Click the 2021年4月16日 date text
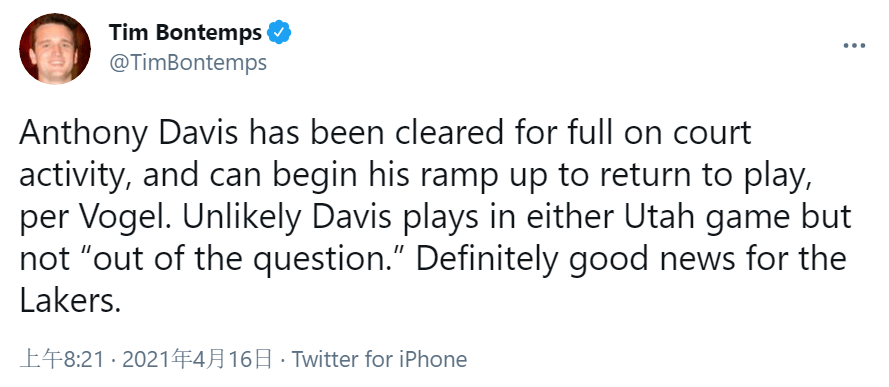Viewport: 889px width, 387px height. (197, 359)
